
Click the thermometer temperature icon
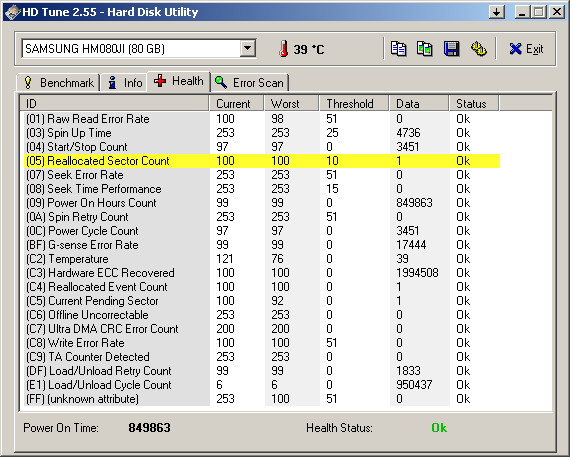[284, 49]
